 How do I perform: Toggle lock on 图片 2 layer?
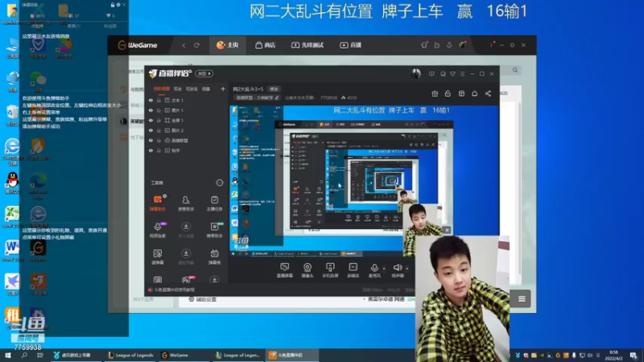coord(159,130)
